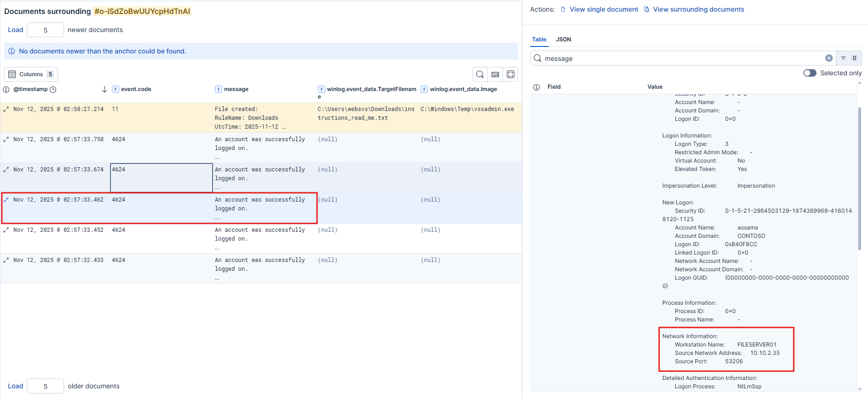Select the Table tab
The image size is (868, 399).
pyautogui.click(x=539, y=39)
